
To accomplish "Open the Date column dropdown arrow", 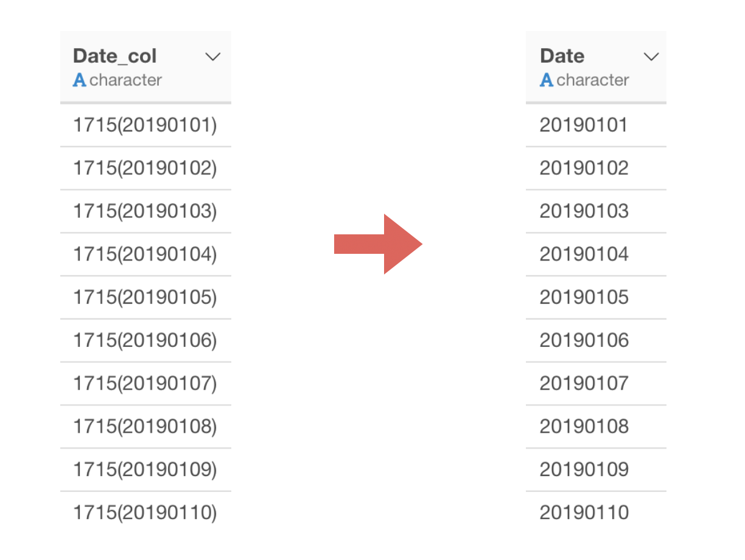I will (651, 57).
